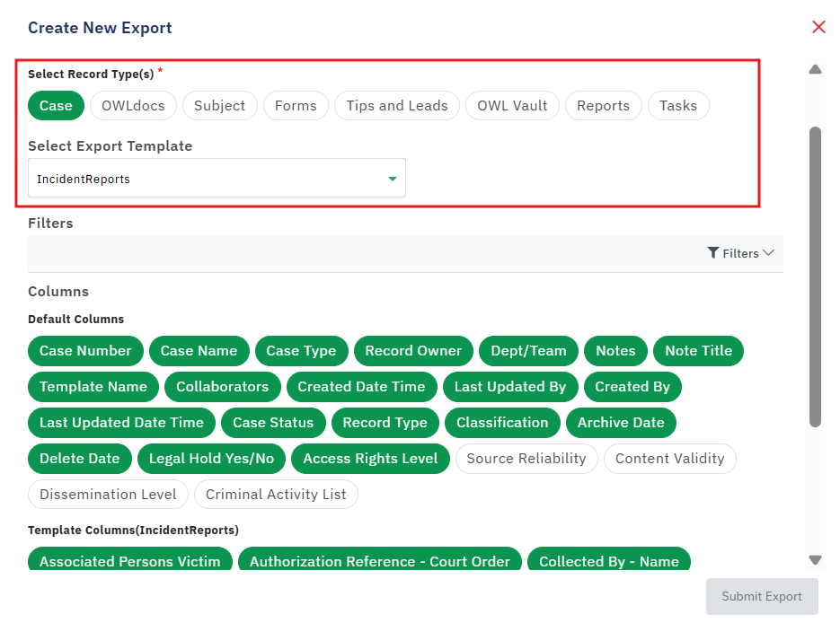
Task: Click the Default Columns label
Action: 76,319
